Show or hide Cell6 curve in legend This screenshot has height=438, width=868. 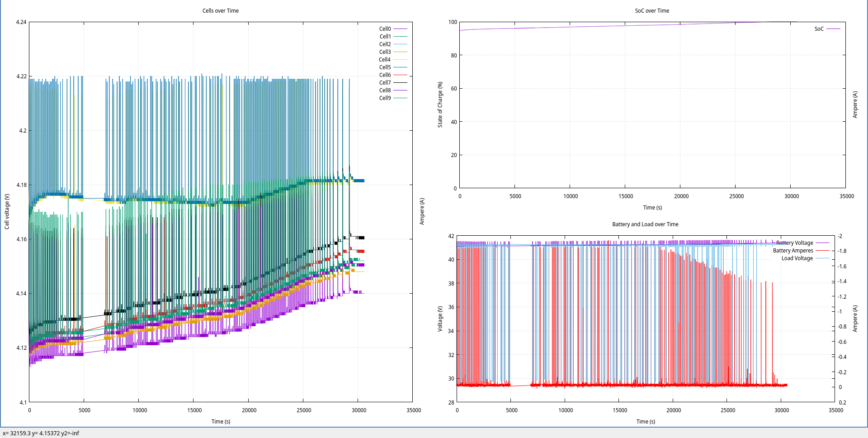tap(393, 75)
